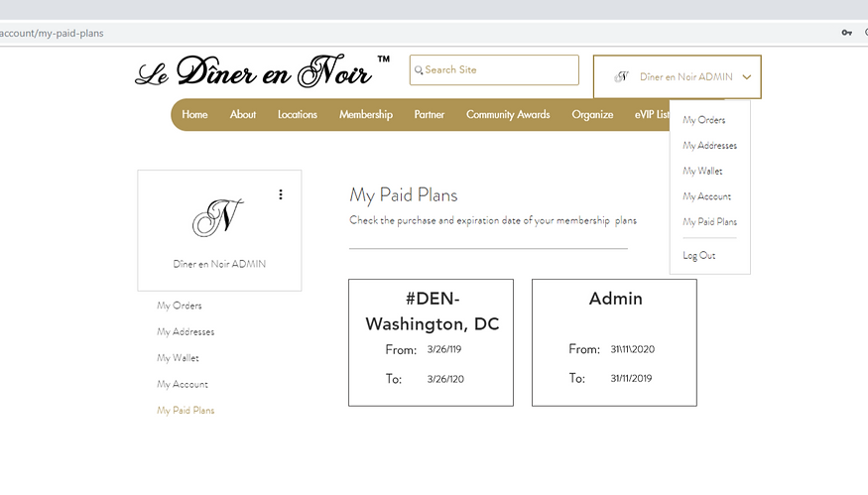
Task: Click the #DEN-Washington, DC plan title
Action: coord(433,311)
